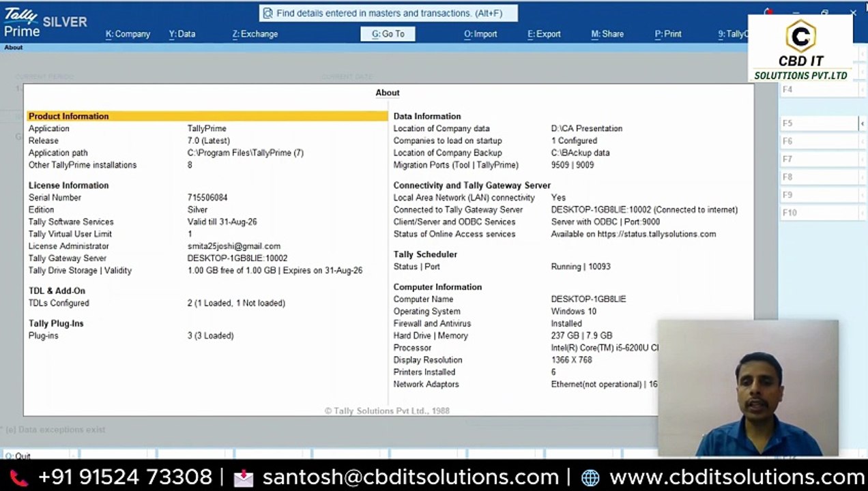The height and width of the screenshot is (491, 868).
Task: Click Valid till 31-Aug-26 value
Action: pyautogui.click(x=222, y=222)
